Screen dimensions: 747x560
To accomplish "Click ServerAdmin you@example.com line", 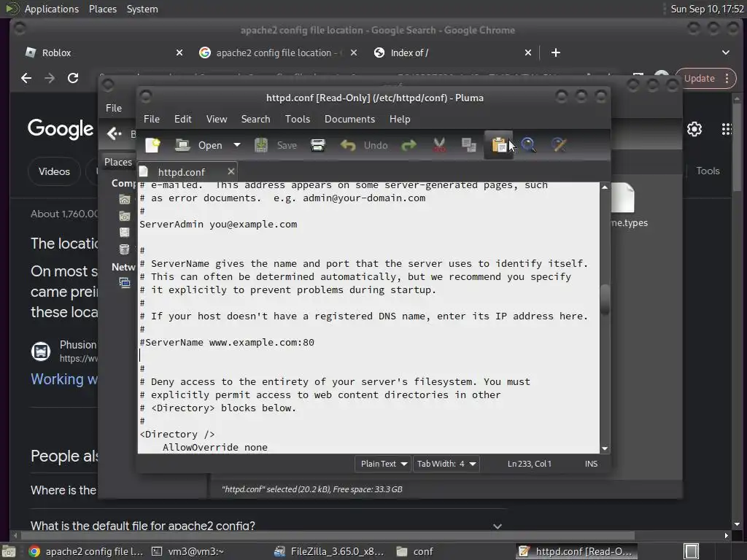I will (x=218, y=225).
